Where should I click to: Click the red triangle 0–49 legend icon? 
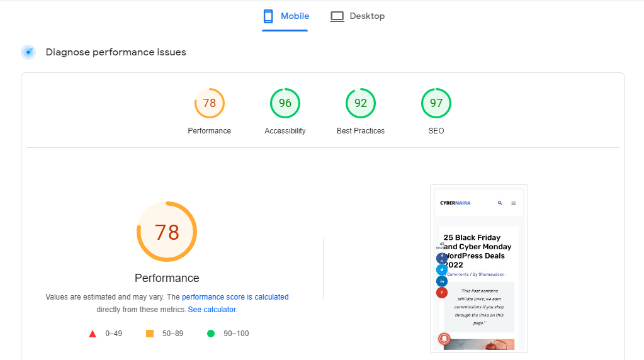93,334
